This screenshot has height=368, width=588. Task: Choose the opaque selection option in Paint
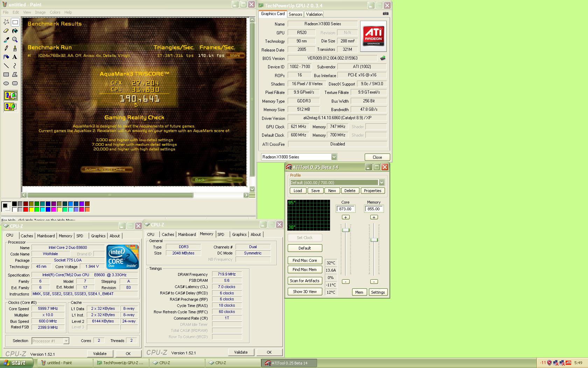click(10, 95)
